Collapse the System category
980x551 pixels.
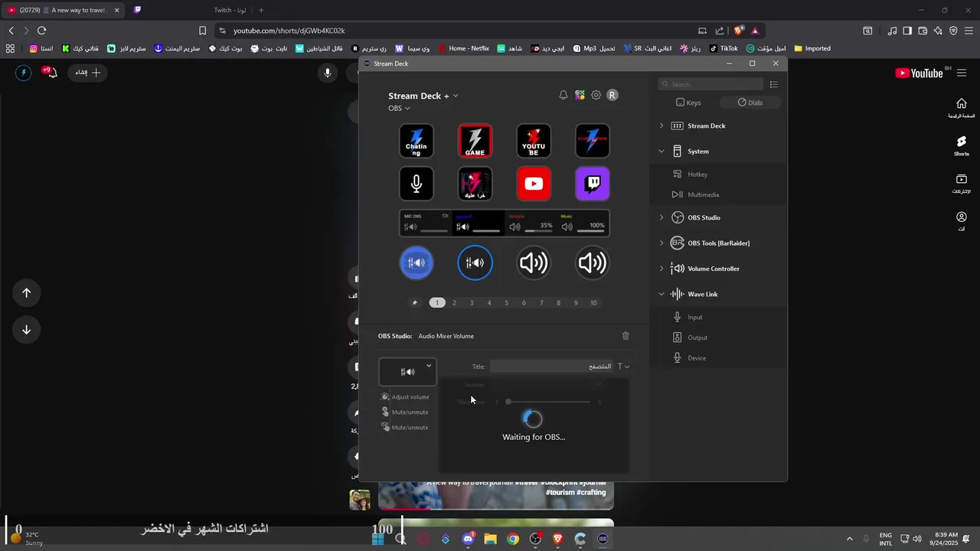tap(661, 152)
